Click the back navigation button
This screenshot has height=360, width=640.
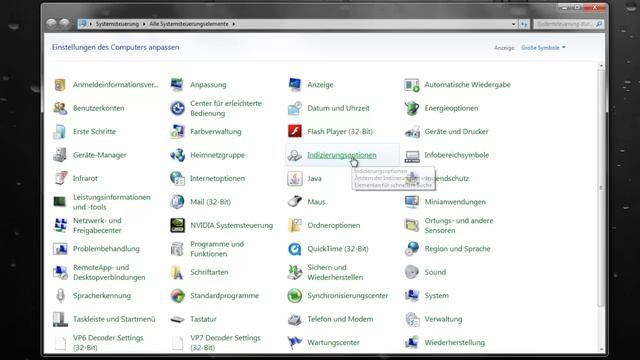pos(51,23)
